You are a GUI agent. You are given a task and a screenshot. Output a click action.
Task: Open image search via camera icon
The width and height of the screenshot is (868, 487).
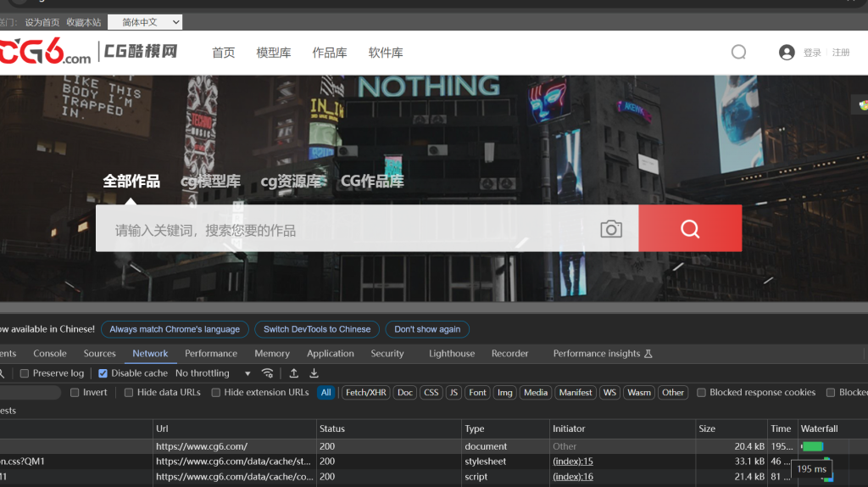pos(611,229)
